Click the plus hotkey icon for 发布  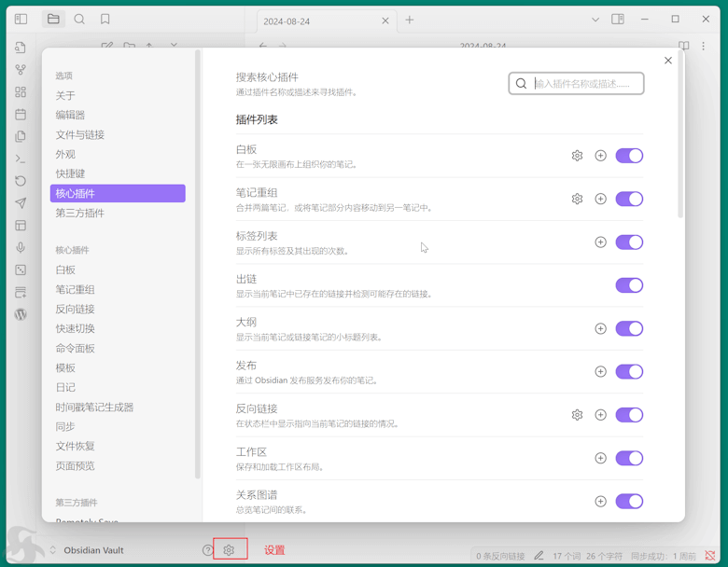pos(601,372)
